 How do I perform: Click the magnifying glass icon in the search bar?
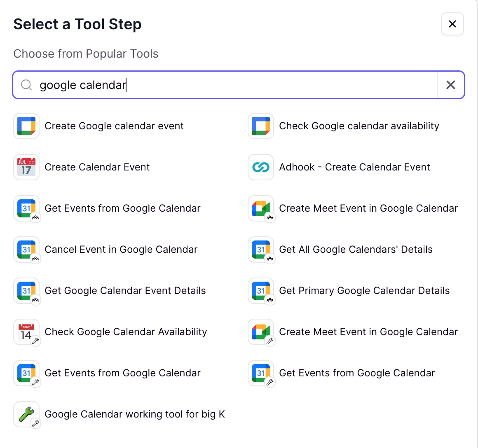[26, 85]
